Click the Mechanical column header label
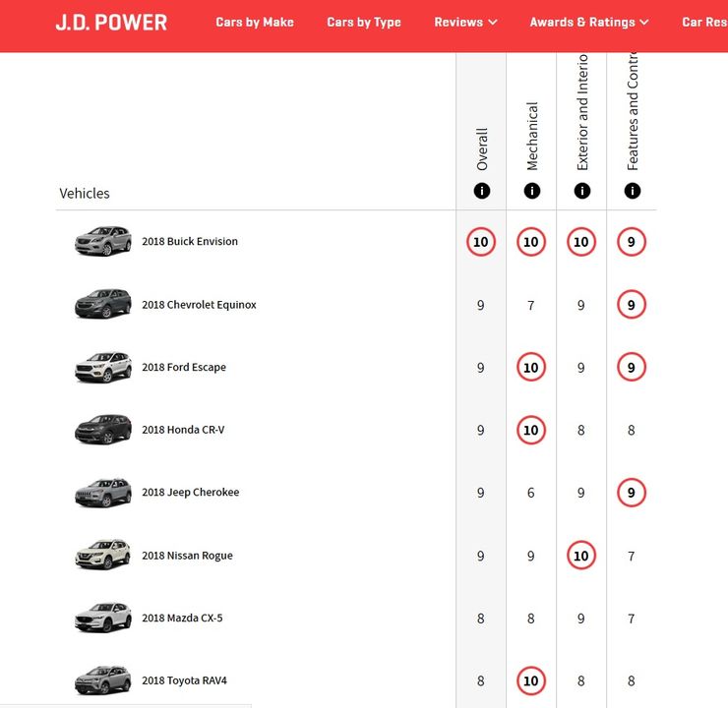The height and width of the screenshot is (708, 728). click(x=532, y=136)
